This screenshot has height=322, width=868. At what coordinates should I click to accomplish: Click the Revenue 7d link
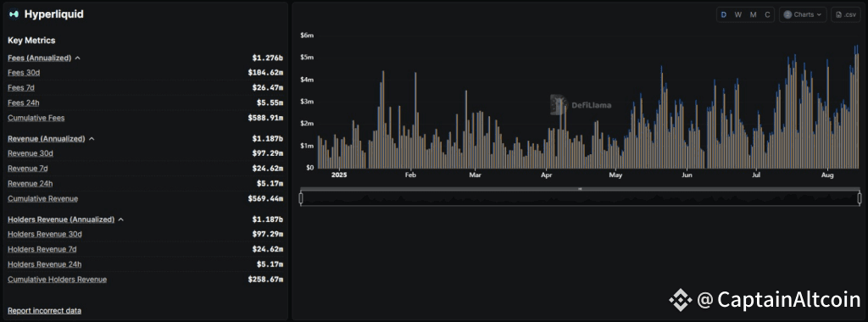(x=28, y=168)
